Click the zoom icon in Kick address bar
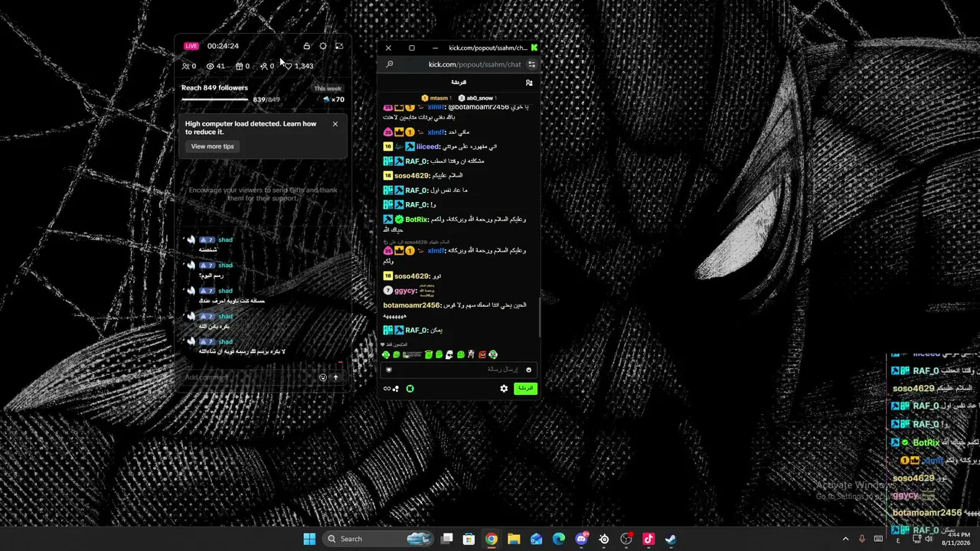The width and height of the screenshot is (980, 551). [x=389, y=64]
